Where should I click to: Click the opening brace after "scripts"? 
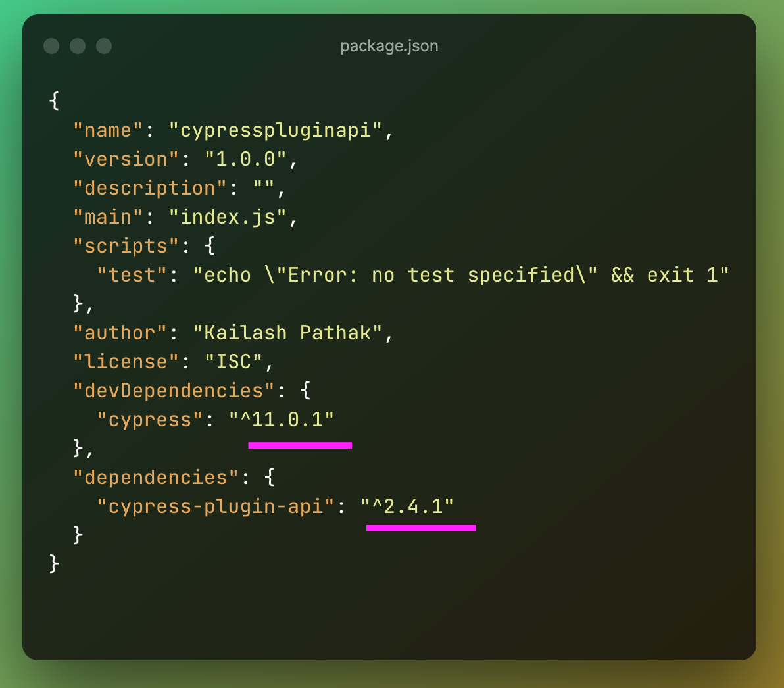[x=210, y=246]
